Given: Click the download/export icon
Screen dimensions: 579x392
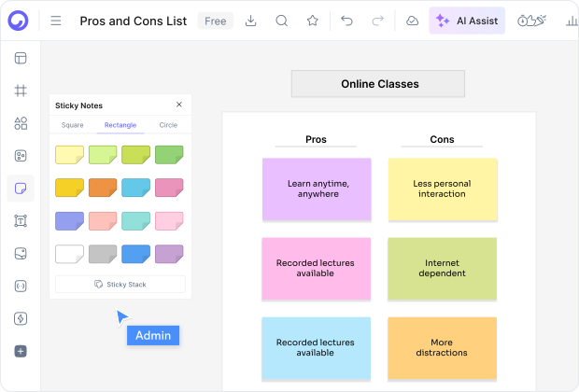Looking at the screenshot, I should pyautogui.click(x=250, y=21).
